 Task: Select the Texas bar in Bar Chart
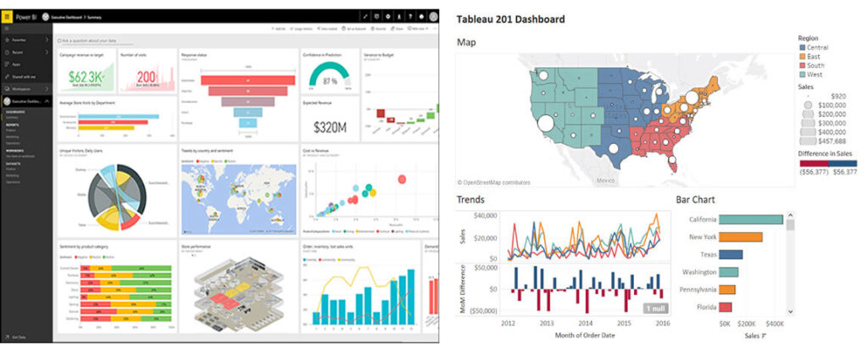732,254
